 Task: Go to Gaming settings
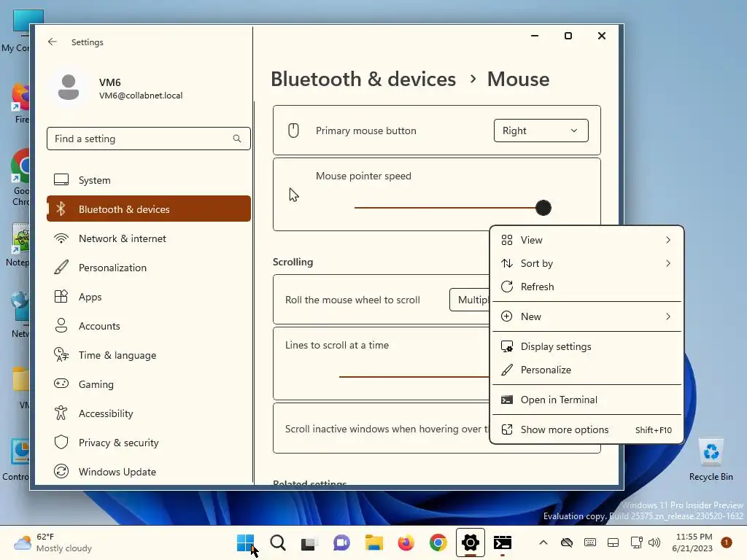pos(149,384)
